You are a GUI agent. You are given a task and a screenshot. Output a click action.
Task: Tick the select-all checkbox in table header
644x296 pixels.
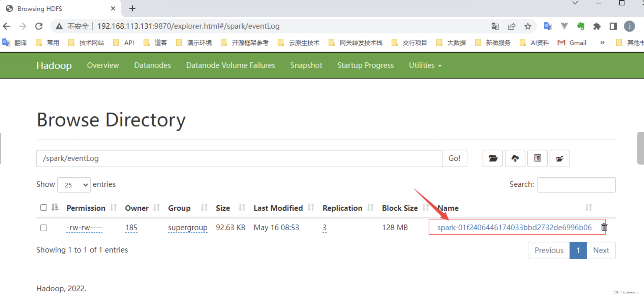click(44, 208)
